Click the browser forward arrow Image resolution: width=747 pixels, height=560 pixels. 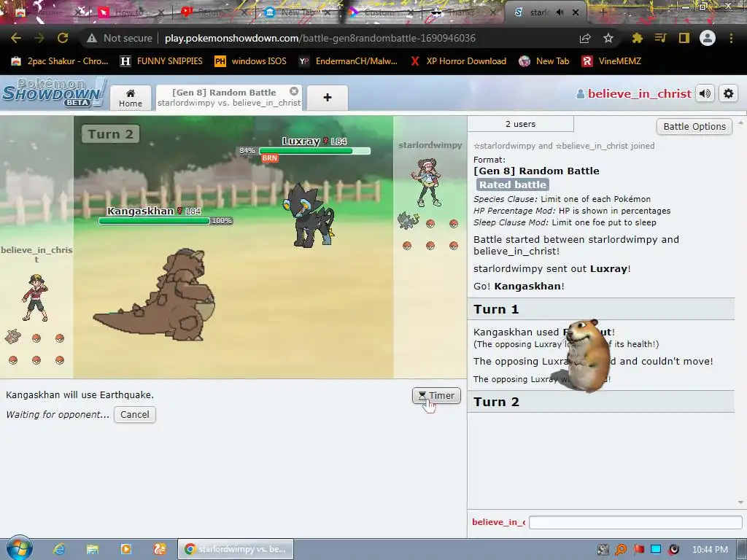point(39,38)
